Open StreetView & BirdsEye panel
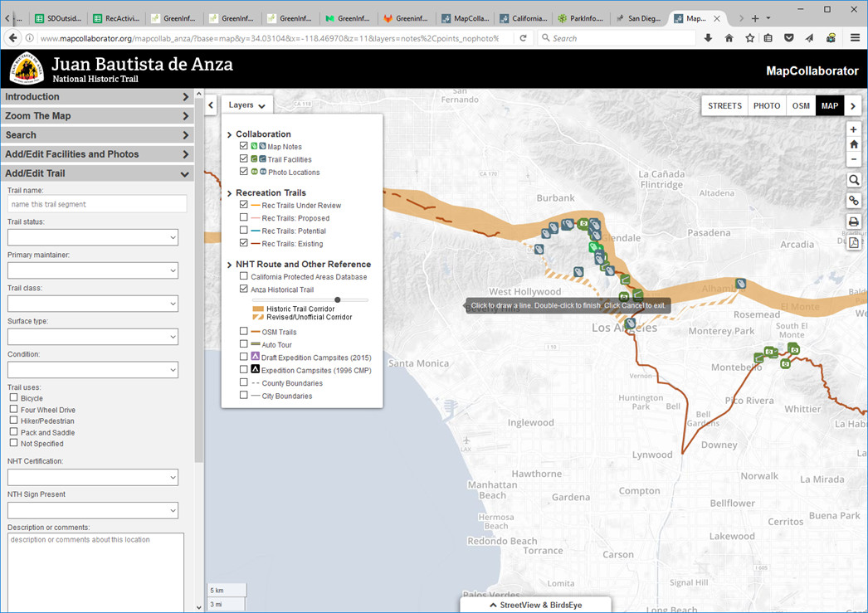The image size is (868, 613). coord(535,605)
